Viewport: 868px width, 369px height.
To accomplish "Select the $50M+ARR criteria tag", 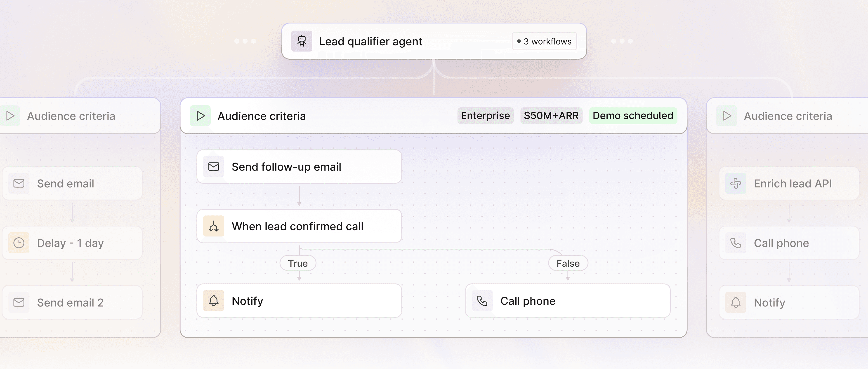I will click(551, 115).
